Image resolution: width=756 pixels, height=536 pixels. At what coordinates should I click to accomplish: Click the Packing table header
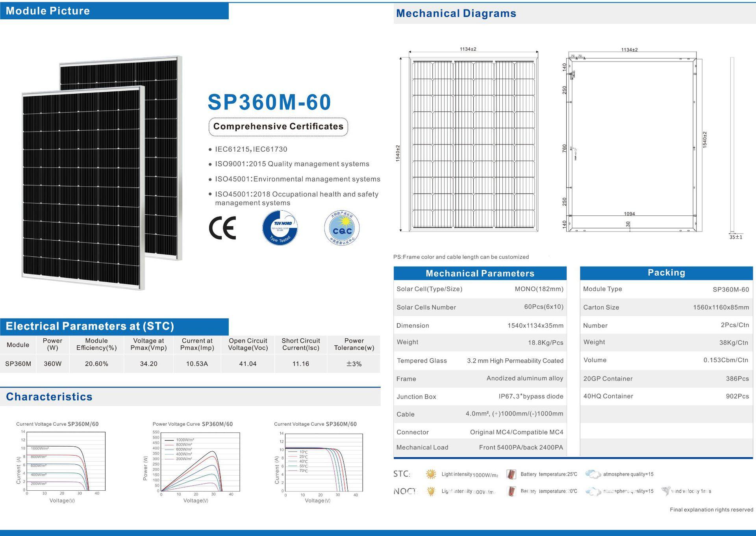(666, 273)
